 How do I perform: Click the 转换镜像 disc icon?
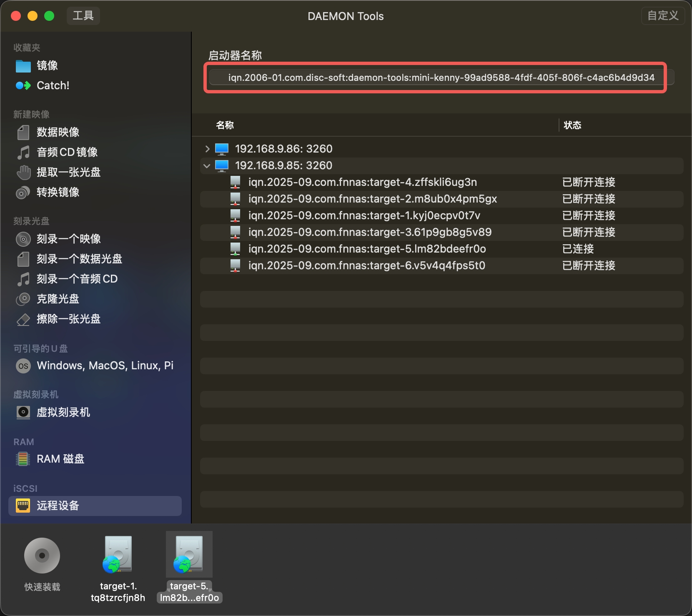coord(23,193)
